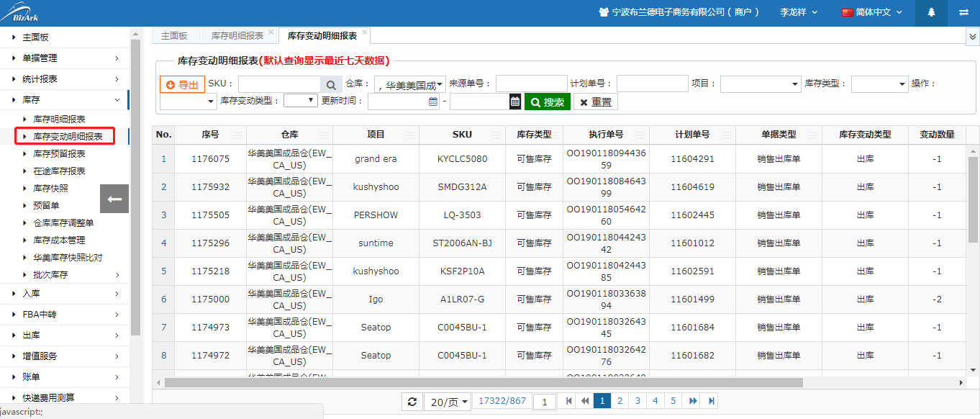This screenshot has width=980, height=419.
Task: Jump to last page using the pagination icon
Action: pyautogui.click(x=712, y=401)
